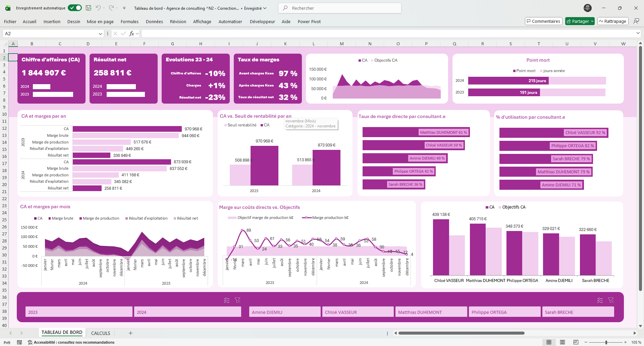Open the Accueil ribbon tab
The width and height of the screenshot is (644, 346).
[30, 21]
